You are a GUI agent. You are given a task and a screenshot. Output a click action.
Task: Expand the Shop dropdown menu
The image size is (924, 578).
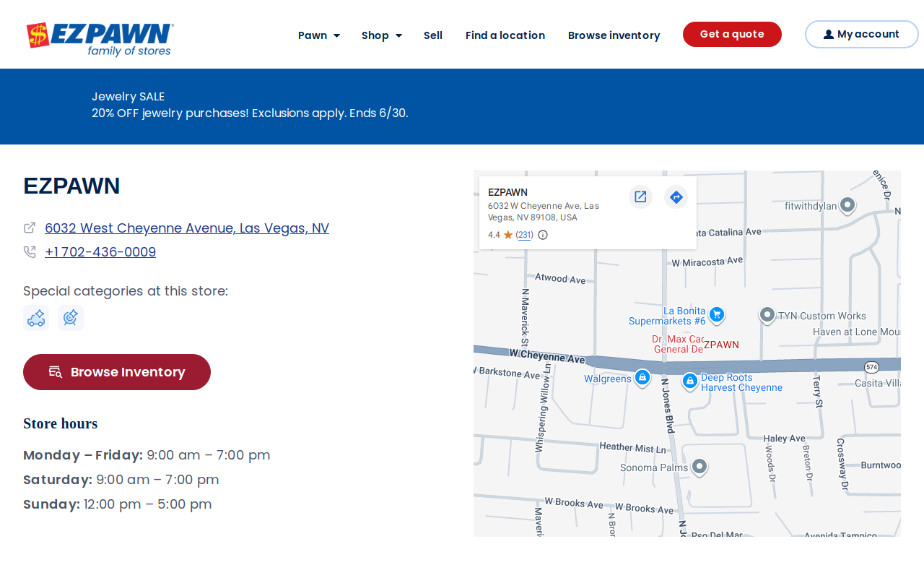382,35
